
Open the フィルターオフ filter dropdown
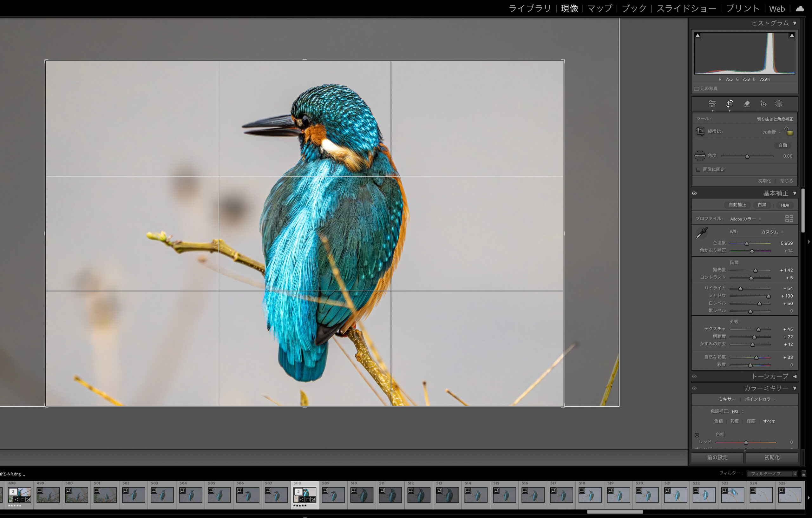coord(772,474)
